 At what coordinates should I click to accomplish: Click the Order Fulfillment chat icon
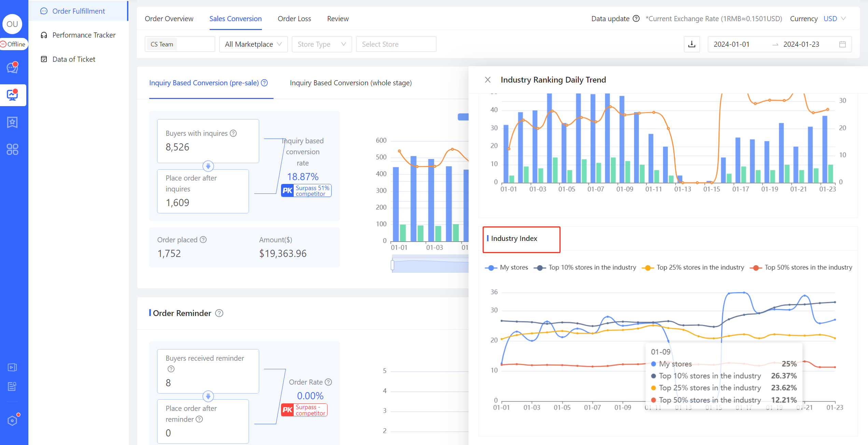point(44,11)
